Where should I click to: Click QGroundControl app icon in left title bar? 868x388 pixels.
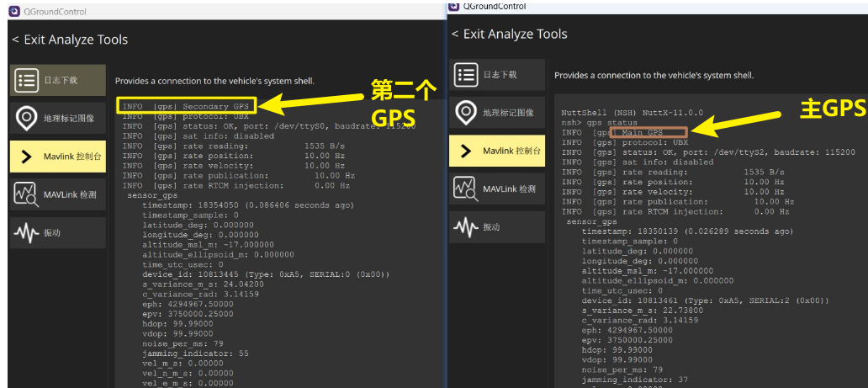[x=14, y=11]
